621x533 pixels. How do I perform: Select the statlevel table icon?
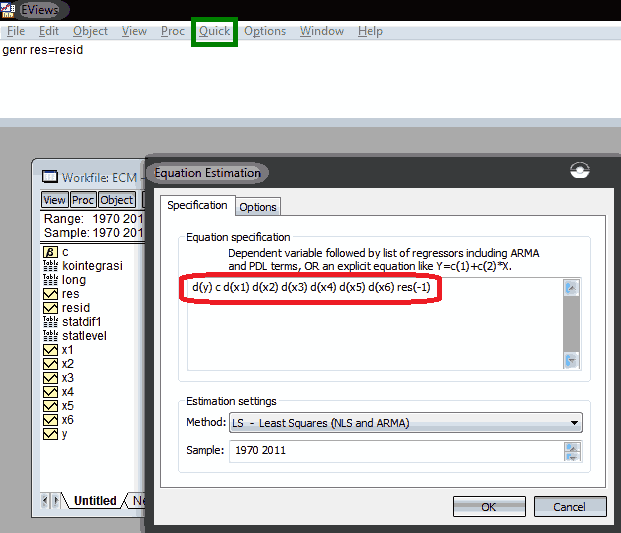tap(50, 336)
